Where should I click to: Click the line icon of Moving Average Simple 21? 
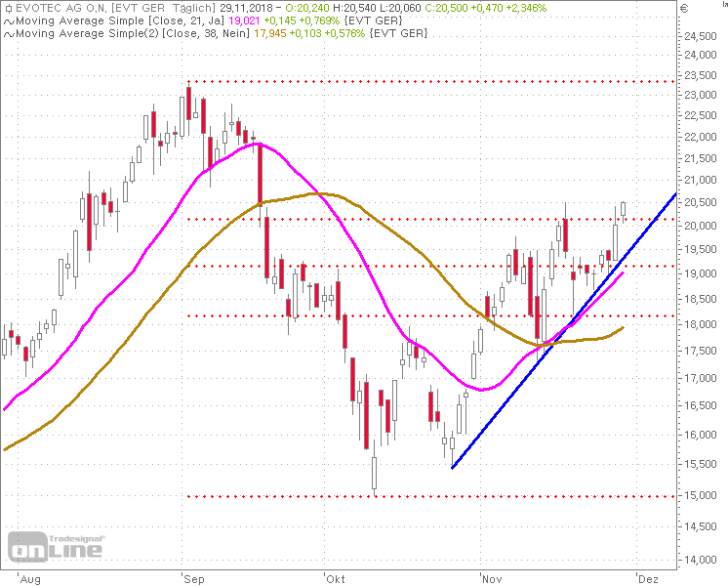[9, 21]
